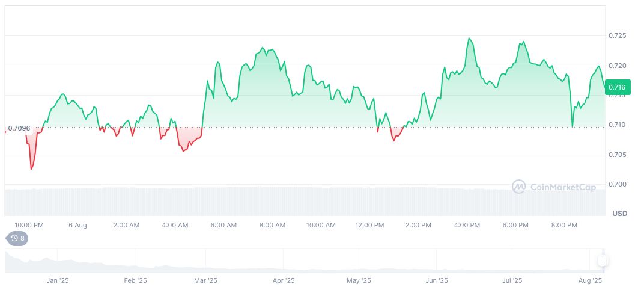Image resolution: width=644 pixels, height=287 pixels.
Task: Jump to Jan '25 in range navigator
Action: (58, 280)
